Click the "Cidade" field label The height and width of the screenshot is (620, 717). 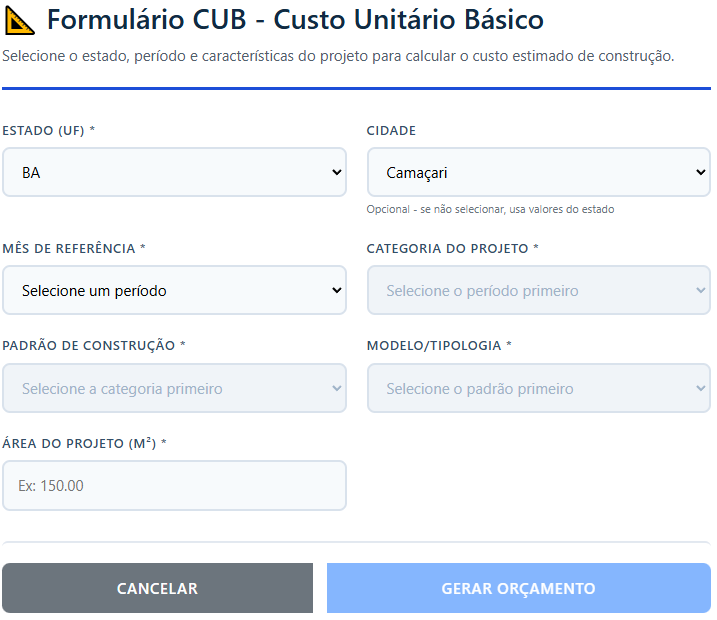[x=391, y=131]
